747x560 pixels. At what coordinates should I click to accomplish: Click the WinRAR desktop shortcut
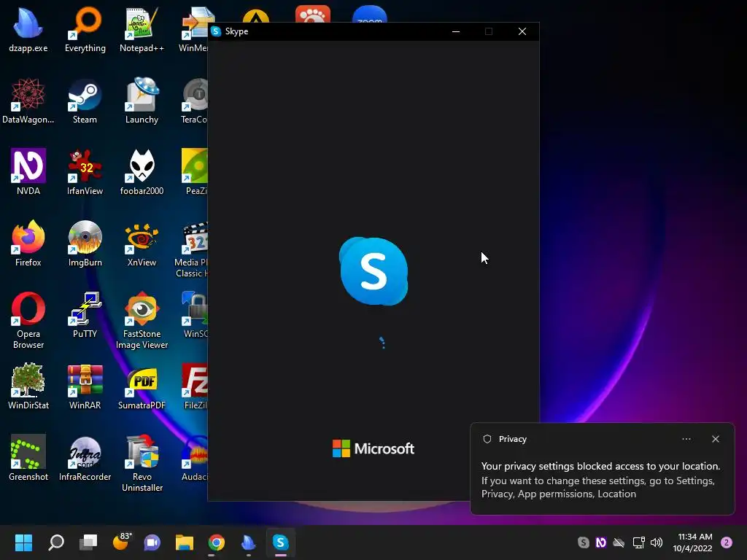[85, 386]
